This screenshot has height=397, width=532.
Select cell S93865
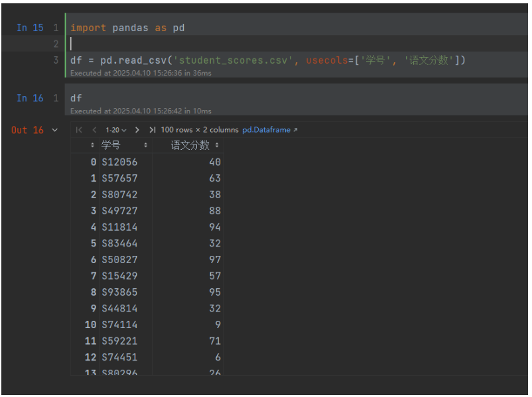[x=119, y=292]
